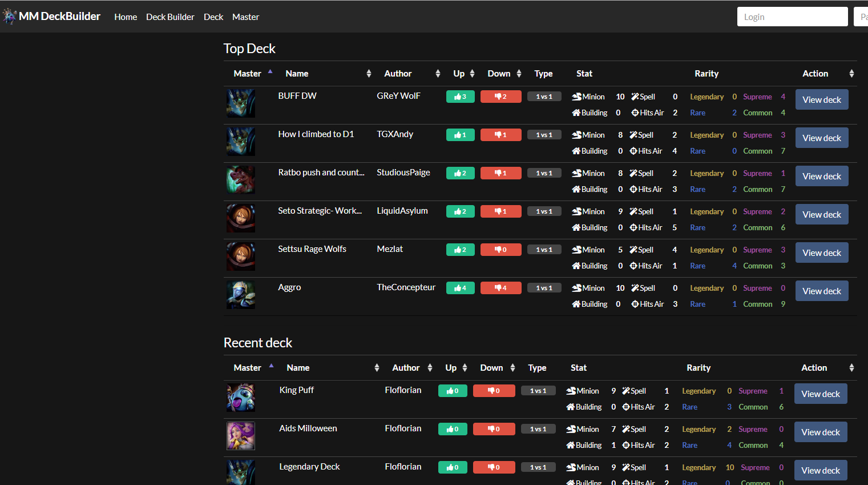Image resolution: width=868 pixels, height=485 pixels.
Task: Downvote How I climbed to D1 deck
Action: pos(501,135)
